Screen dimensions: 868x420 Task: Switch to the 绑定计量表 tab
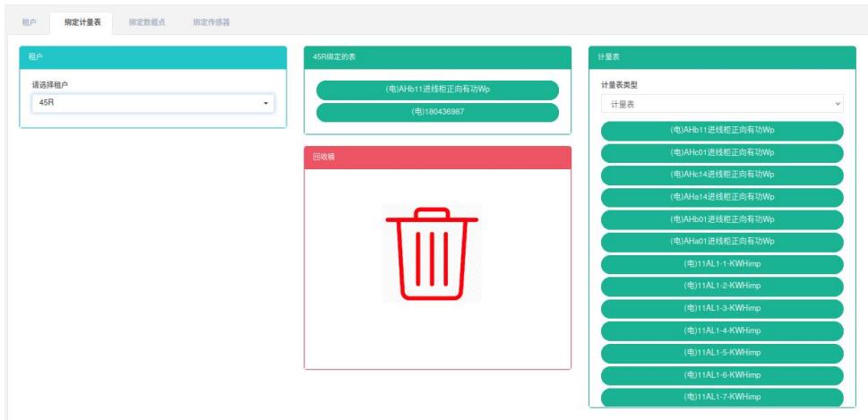82,21
